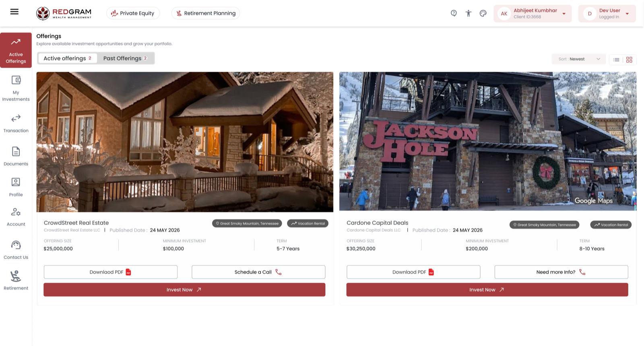
Task: Click Cardone Great Smoky Mountain location tag
Action: point(544,224)
